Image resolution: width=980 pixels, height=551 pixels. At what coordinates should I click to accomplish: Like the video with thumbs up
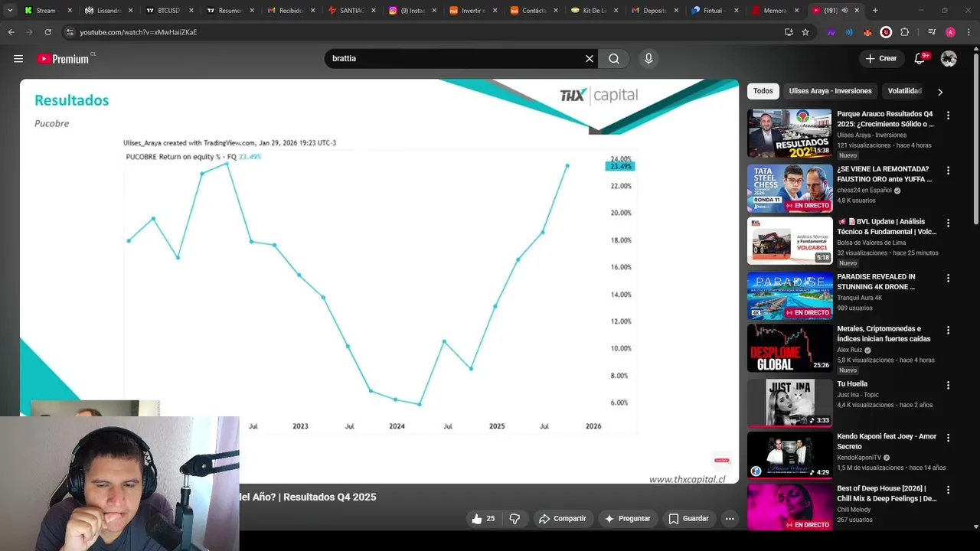click(x=483, y=519)
